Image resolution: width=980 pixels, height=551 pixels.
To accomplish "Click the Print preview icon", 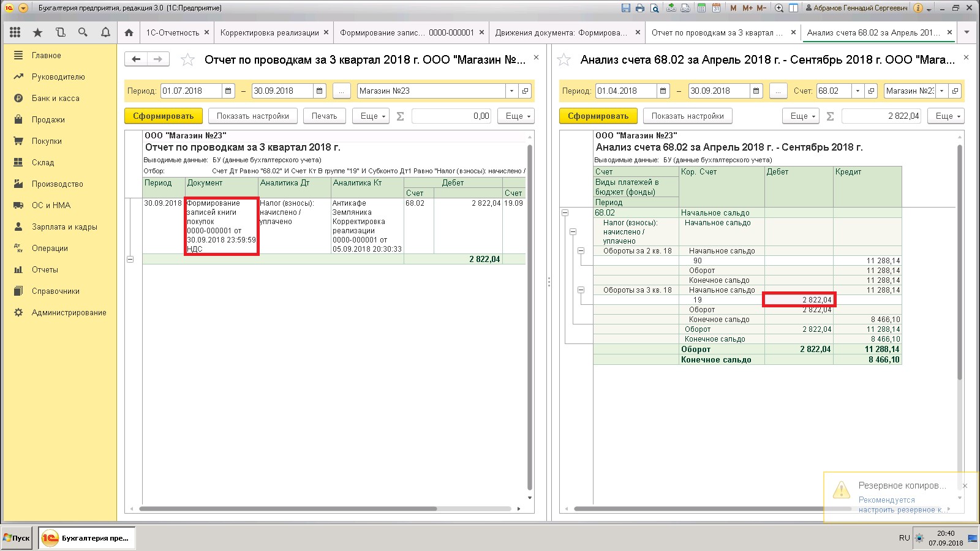I will point(655,8).
